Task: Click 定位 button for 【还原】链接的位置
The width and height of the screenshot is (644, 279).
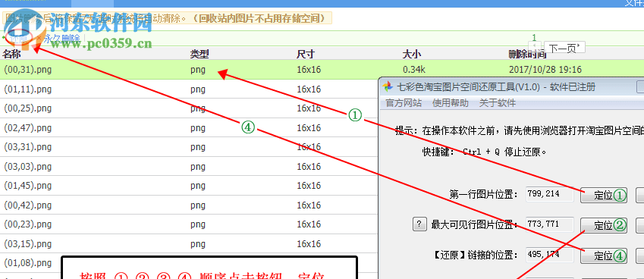Action: point(603,255)
